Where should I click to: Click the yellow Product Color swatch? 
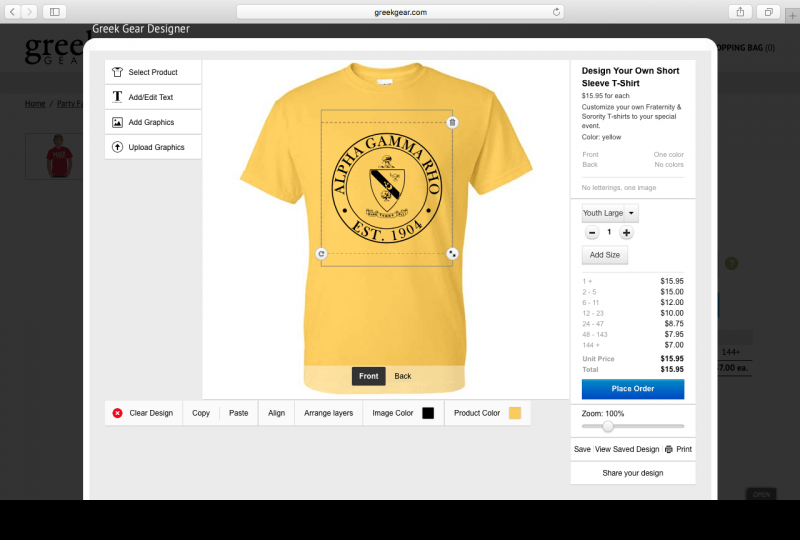tap(515, 413)
